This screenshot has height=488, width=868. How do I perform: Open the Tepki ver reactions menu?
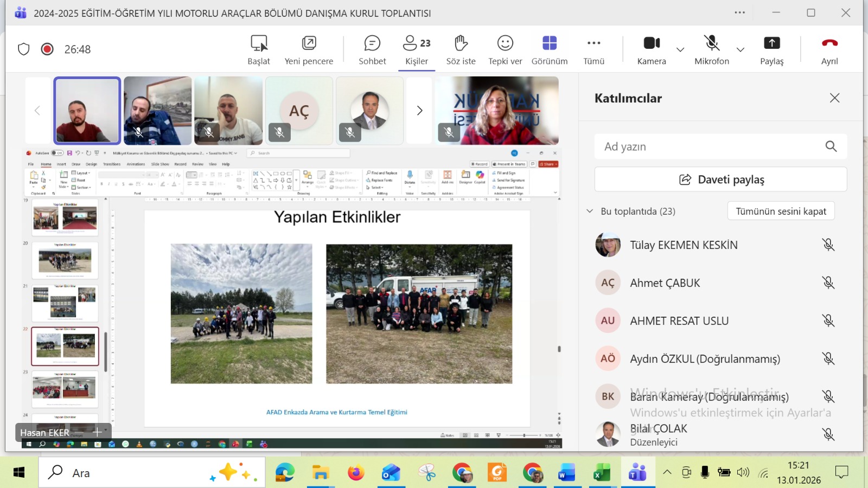[x=505, y=49]
